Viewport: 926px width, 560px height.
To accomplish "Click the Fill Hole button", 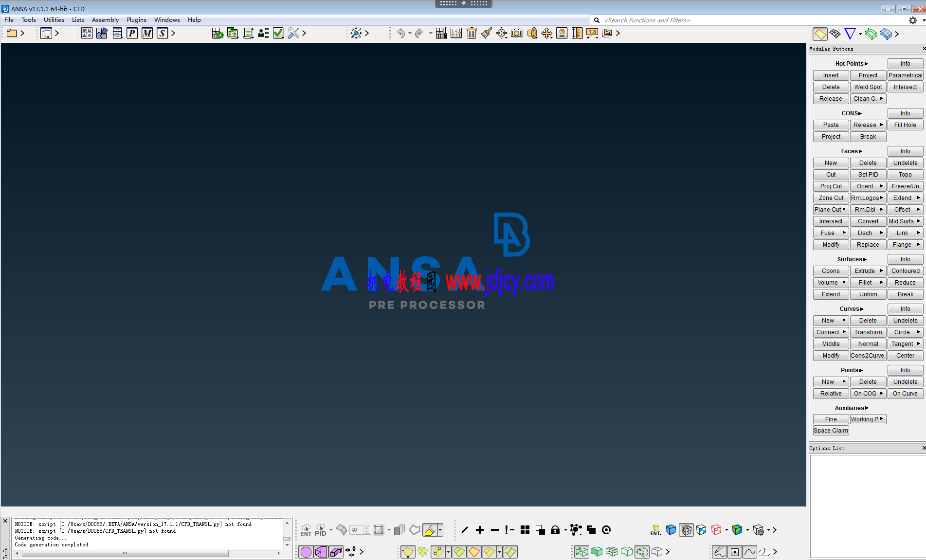I will coord(905,125).
